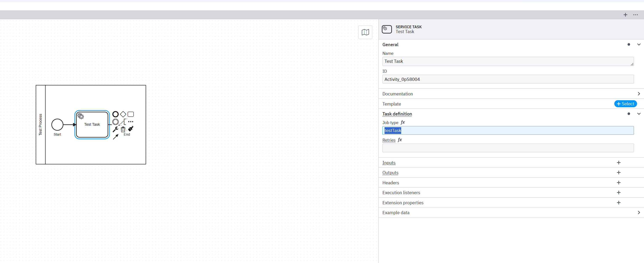The width and height of the screenshot is (644, 263).
Task: Append a task using rounded rectangle icon
Action: (131, 114)
